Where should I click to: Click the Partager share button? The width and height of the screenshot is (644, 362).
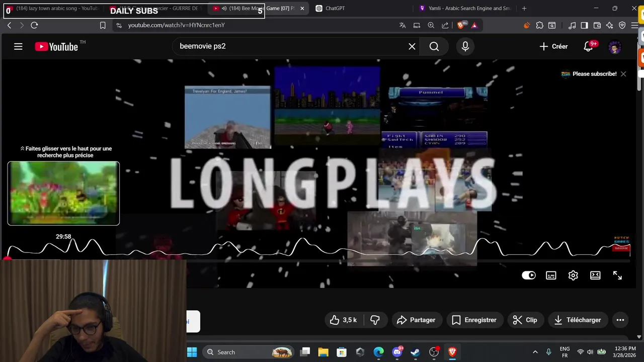[416, 320]
